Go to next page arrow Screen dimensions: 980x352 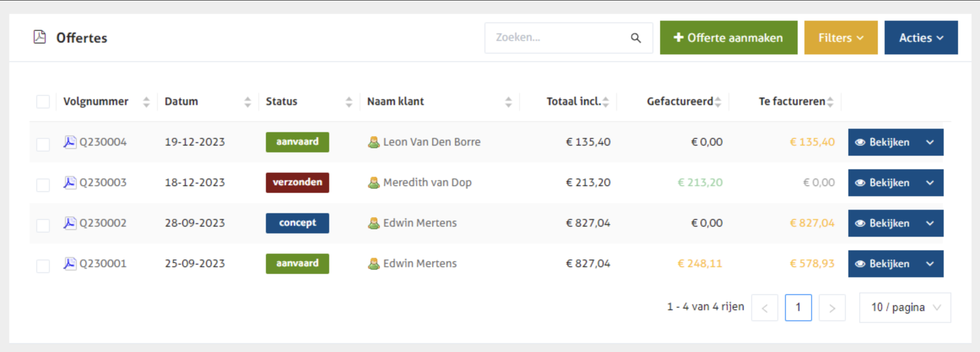point(832,308)
